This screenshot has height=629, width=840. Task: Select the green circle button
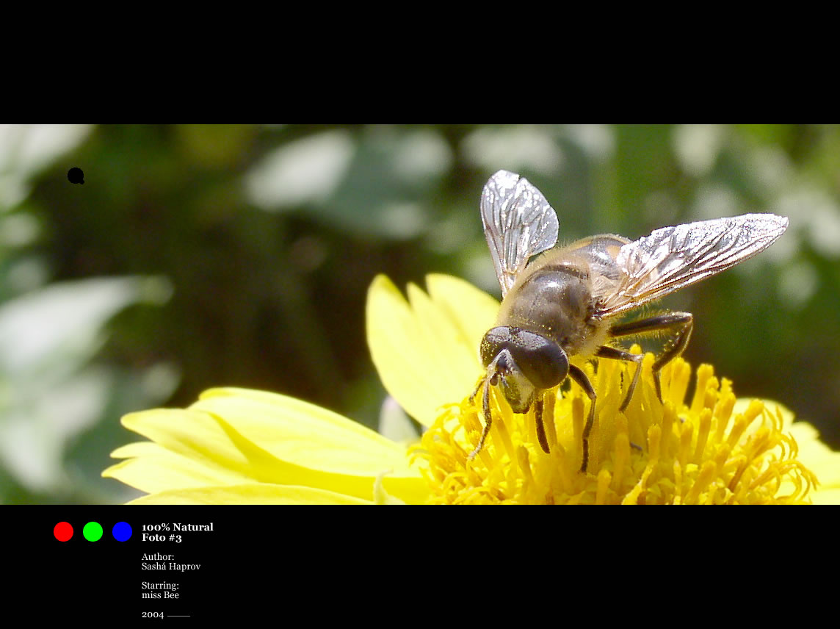click(93, 531)
